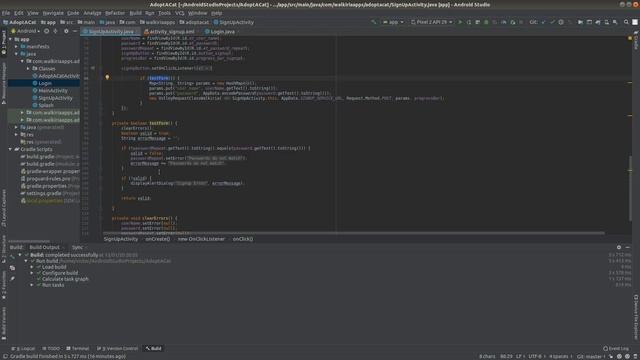Open the Terminal tool window
The image size is (640, 360).
(78, 349)
